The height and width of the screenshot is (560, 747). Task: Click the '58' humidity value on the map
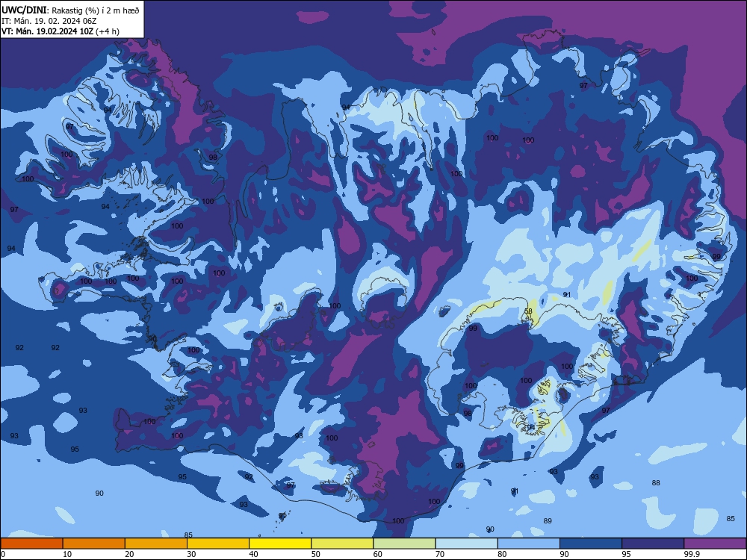(528, 311)
